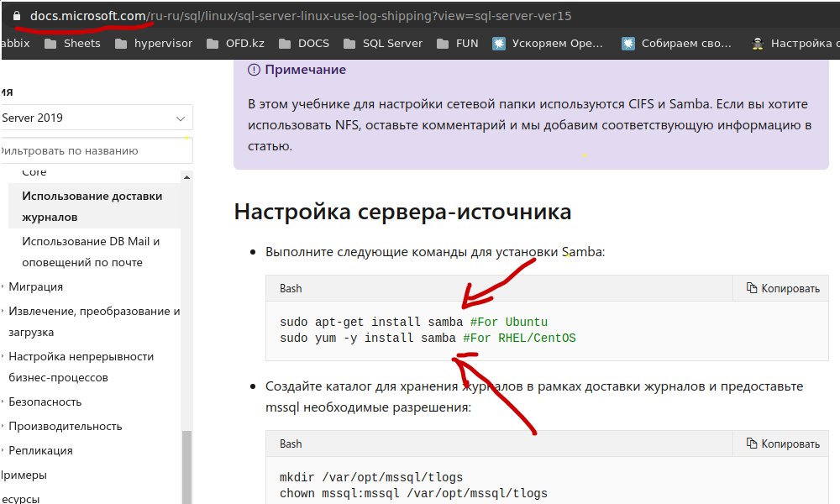This screenshot has width=840, height=504.
Task: Select 'Использование доставки журналов' in sidebar
Action: click(94, 206)
